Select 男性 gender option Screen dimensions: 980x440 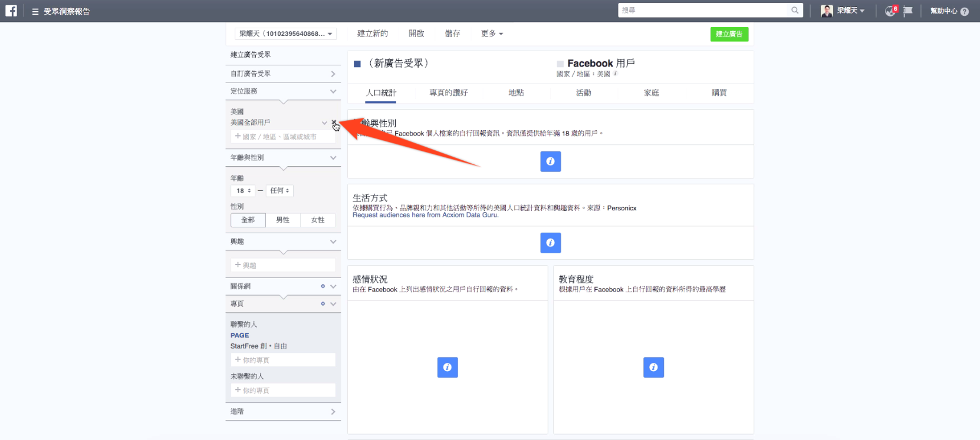click(283, 220)
